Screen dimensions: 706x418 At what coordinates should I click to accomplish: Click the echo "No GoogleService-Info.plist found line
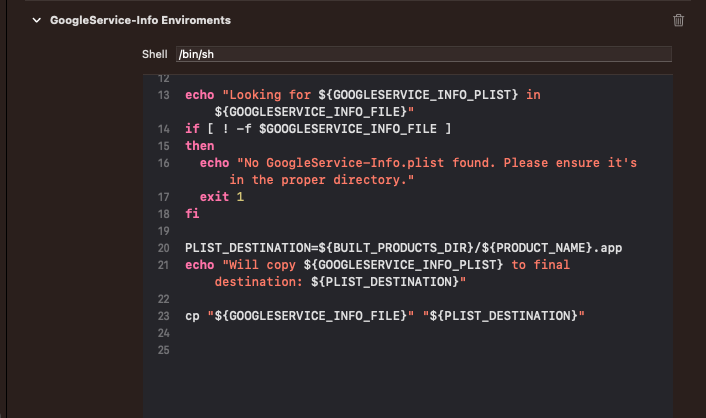coord(418,163)
